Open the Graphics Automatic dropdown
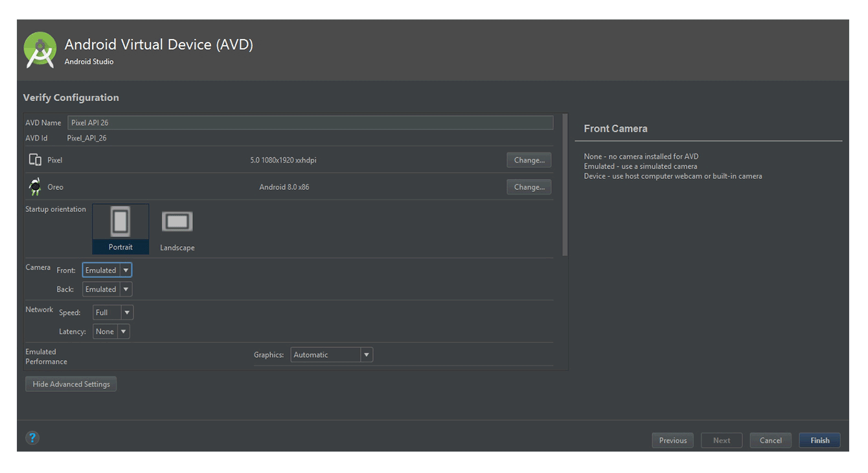The height and width of the screenshot is (473, 868). pos(332,354)
